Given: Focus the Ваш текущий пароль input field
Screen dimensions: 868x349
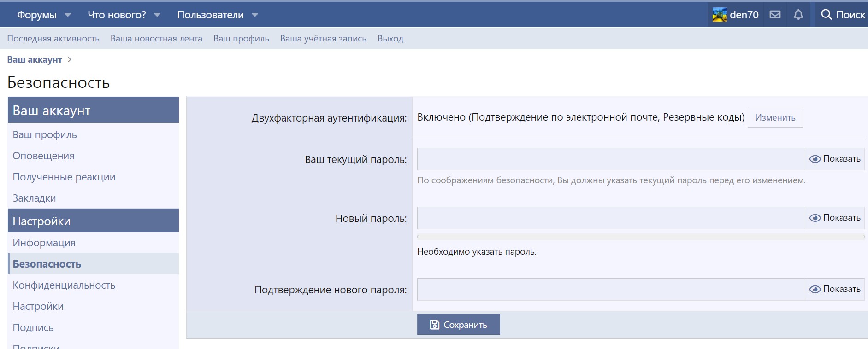Looking at the screenshot, I should tap(610, 159).
